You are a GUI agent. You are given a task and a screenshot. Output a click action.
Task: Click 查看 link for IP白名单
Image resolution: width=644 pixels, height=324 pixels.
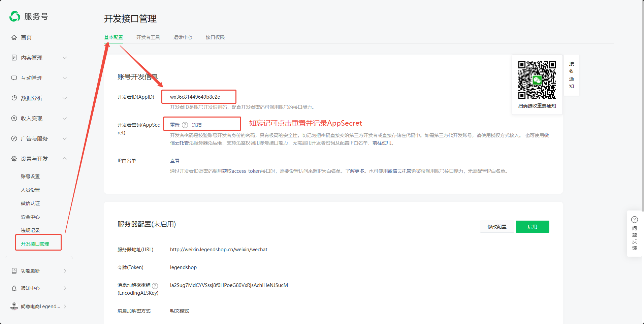coord(175,161)
